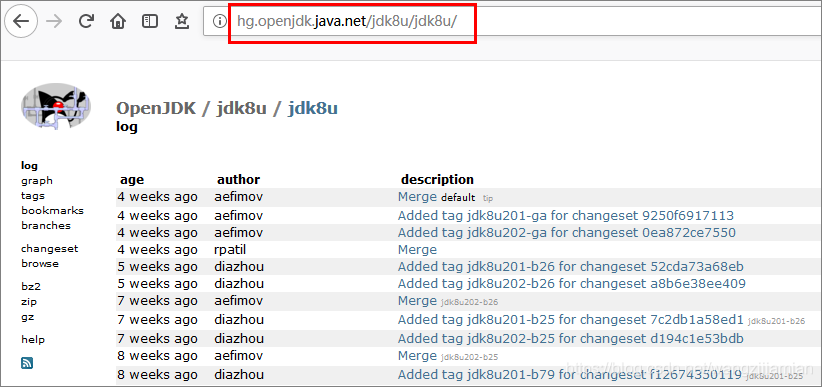Open the graph view from sidebar
The width and height of the screenshot is (822, 387).
[x=37, y=181]
